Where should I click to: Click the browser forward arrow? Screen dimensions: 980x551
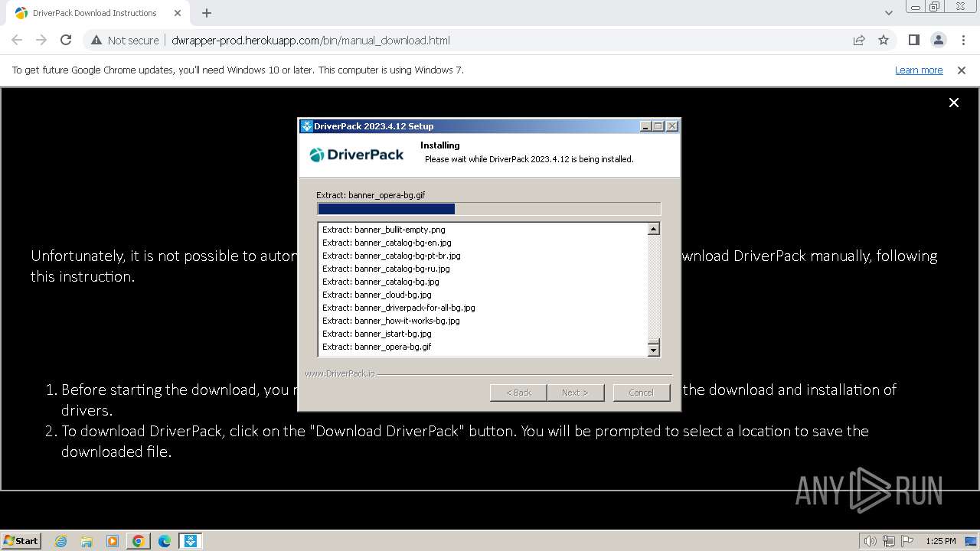click(x=41, y=40)
